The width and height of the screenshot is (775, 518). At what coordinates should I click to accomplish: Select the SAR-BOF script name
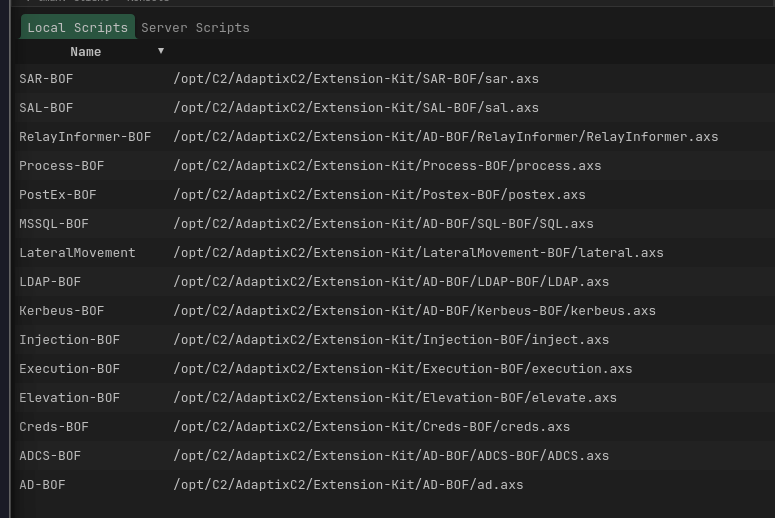click(46, 78)
